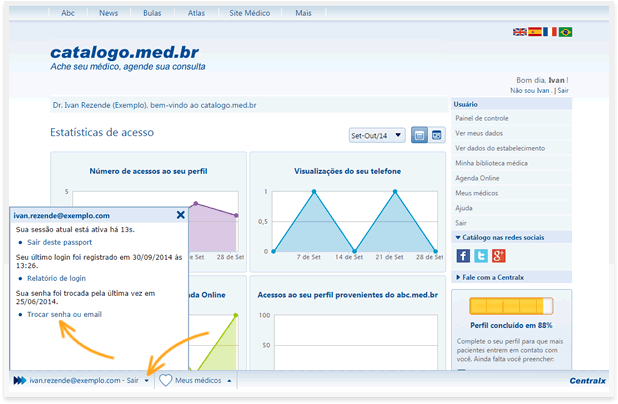
Task: Open Ajuda in the sidebar
Action: (x=511, y=208)
